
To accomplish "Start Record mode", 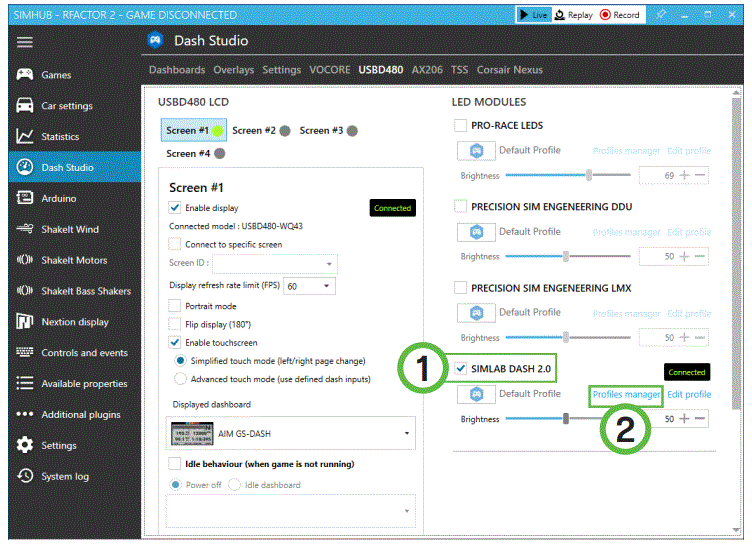I will 620,15.
